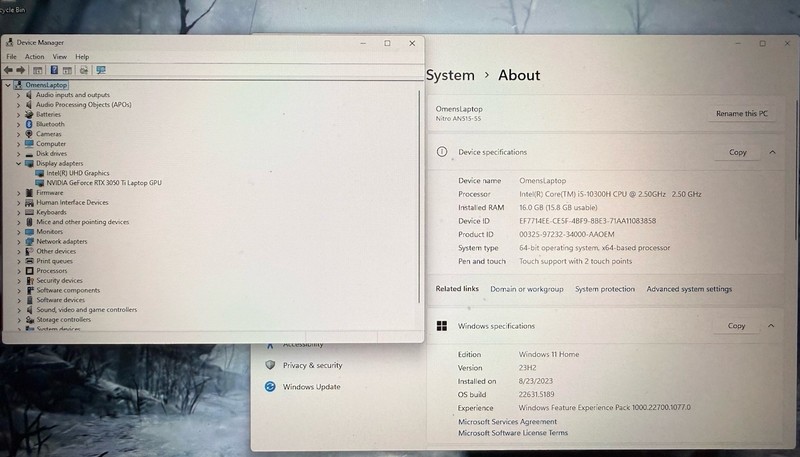This screenshot has height=457, width=800.
Task: Expand Sound, video and game controllers
Action: 18,310
